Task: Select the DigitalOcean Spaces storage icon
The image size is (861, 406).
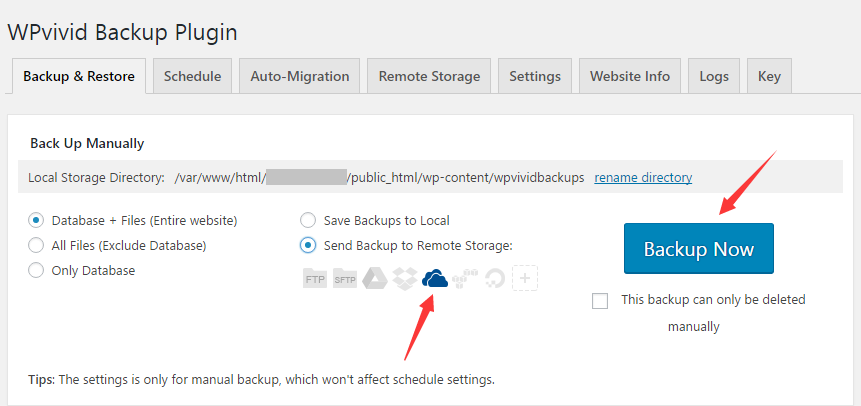Action: pos(495,279)
